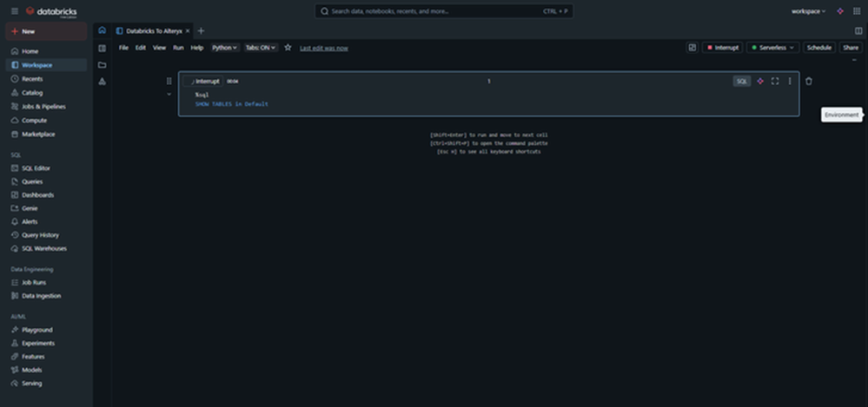
Task: Open the Last edit was now link
Action: pos(324,48)
